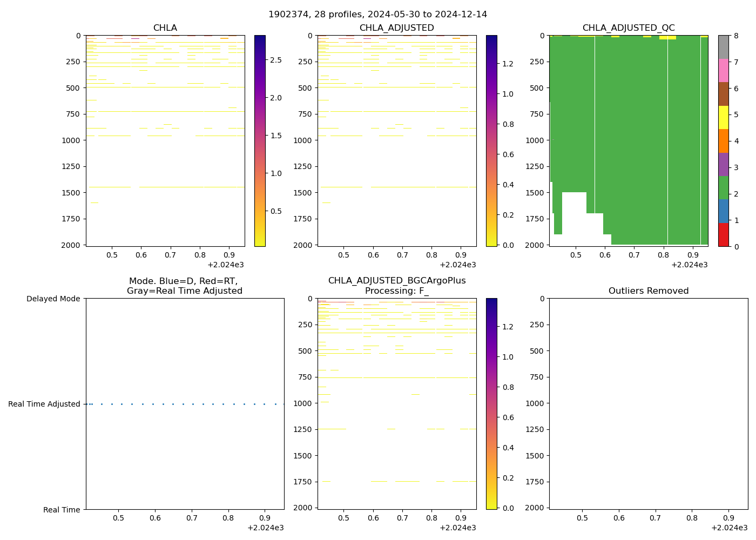Click the +2.024e3 offset under the Mode plot
Image resolution: width=756 pixels, height=540 pixels.
[x=265, y=528]
